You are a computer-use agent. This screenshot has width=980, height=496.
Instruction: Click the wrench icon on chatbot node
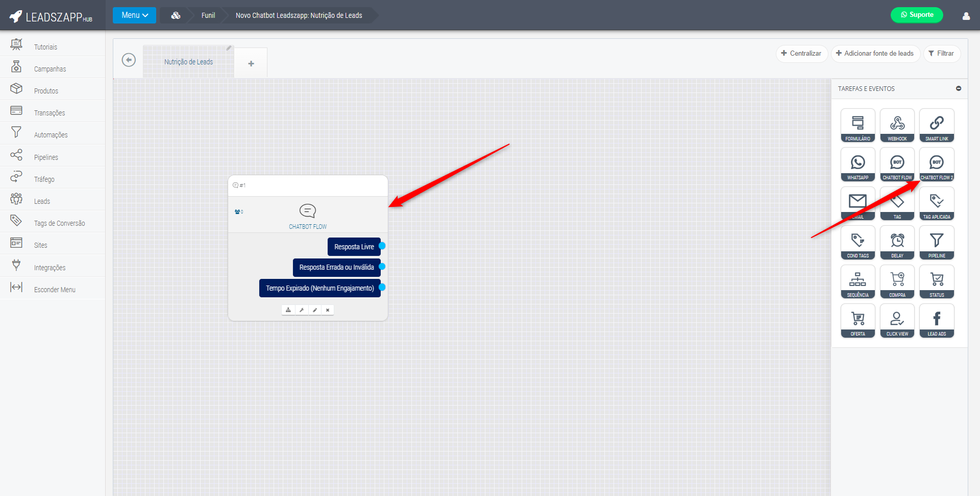(x=302, y=310)
